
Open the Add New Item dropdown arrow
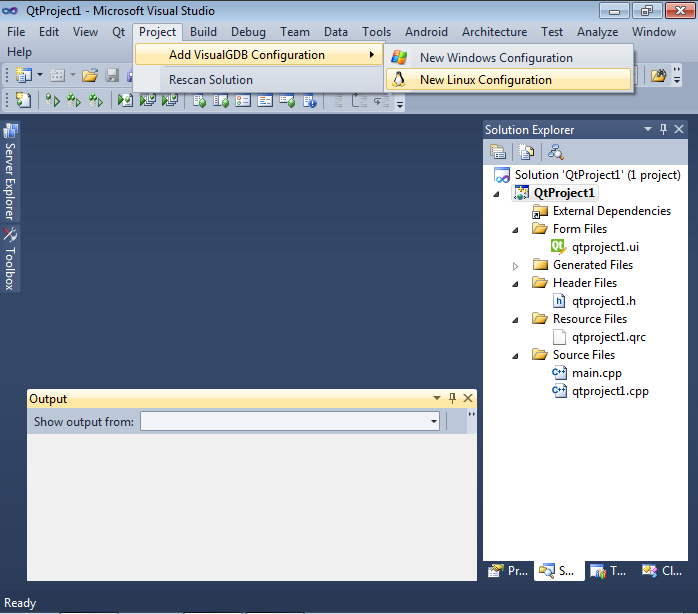point(73,74)
